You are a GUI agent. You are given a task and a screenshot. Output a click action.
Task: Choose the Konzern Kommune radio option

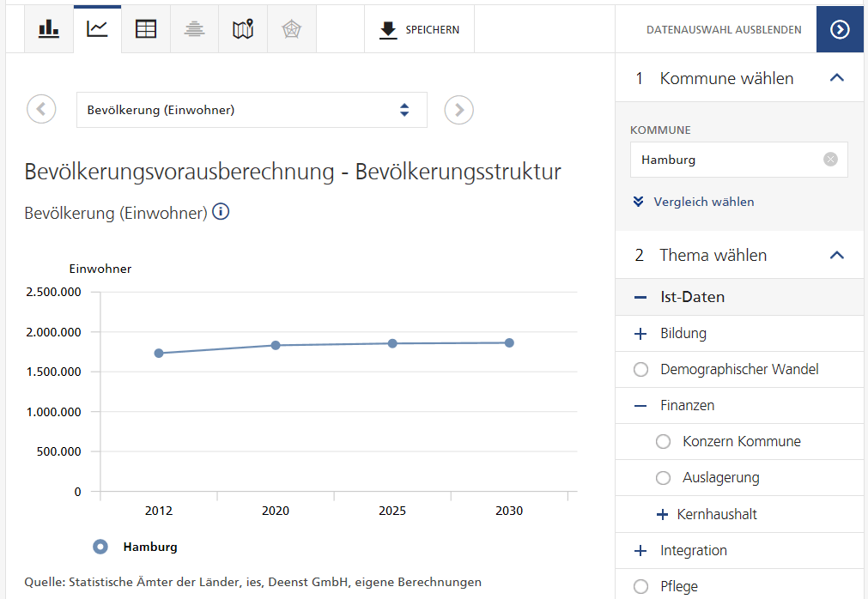[x=663, y=442]
